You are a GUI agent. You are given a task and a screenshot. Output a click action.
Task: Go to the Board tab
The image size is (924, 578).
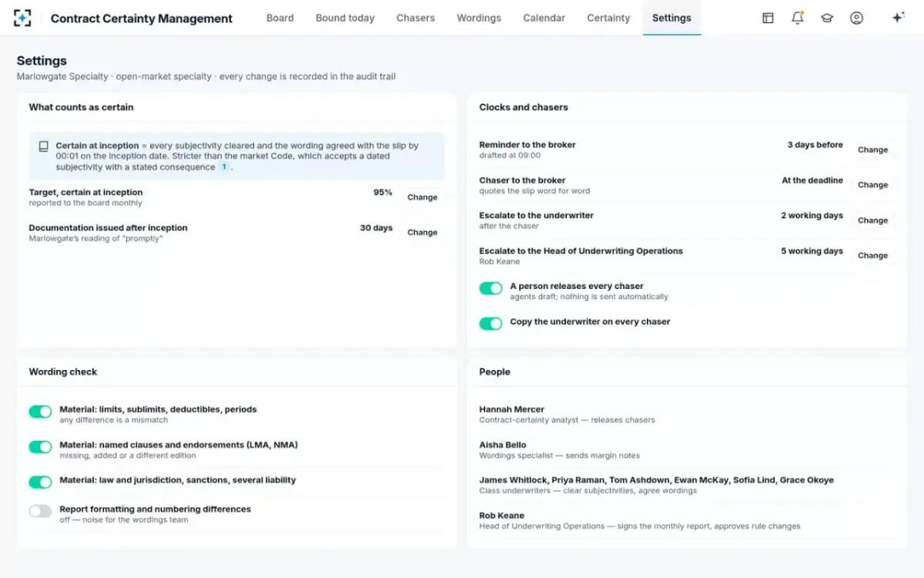point(280,18)
